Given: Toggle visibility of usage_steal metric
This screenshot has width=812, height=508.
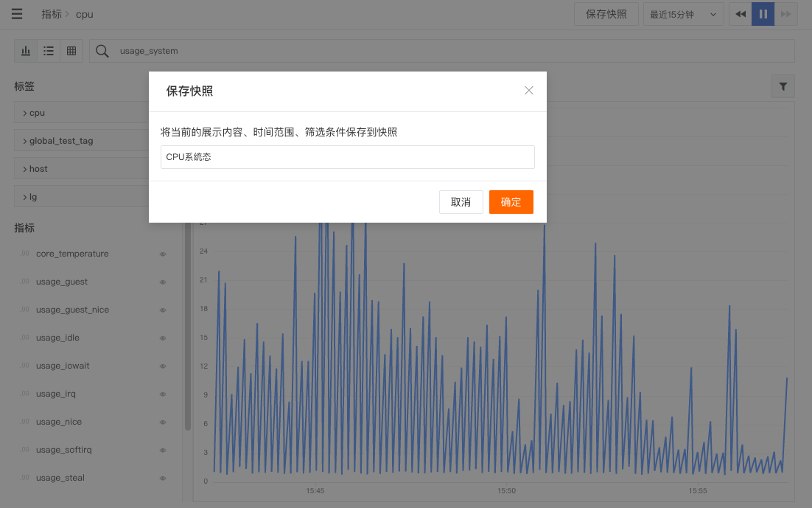Looking at the screenshot, I should click(x=163, y=478).
